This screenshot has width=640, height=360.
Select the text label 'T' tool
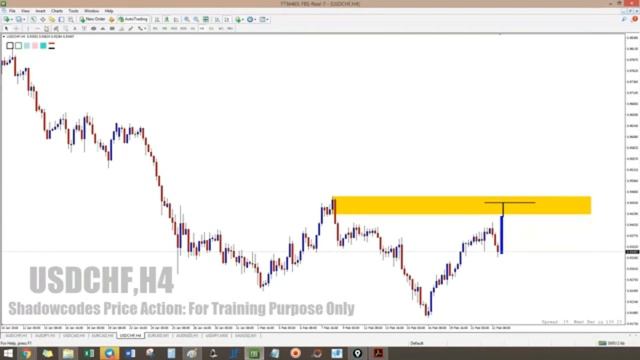point(84,29)
